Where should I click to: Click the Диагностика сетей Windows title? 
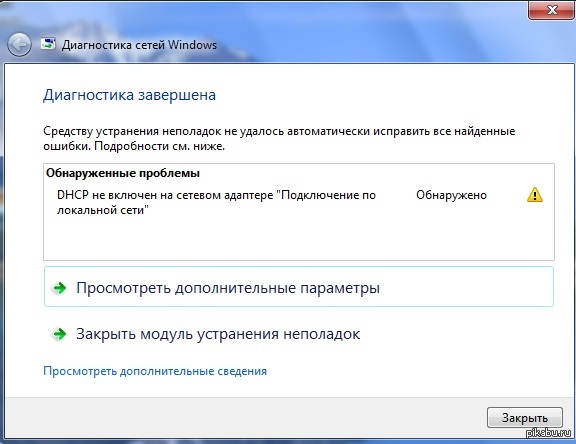click(139, 45)
